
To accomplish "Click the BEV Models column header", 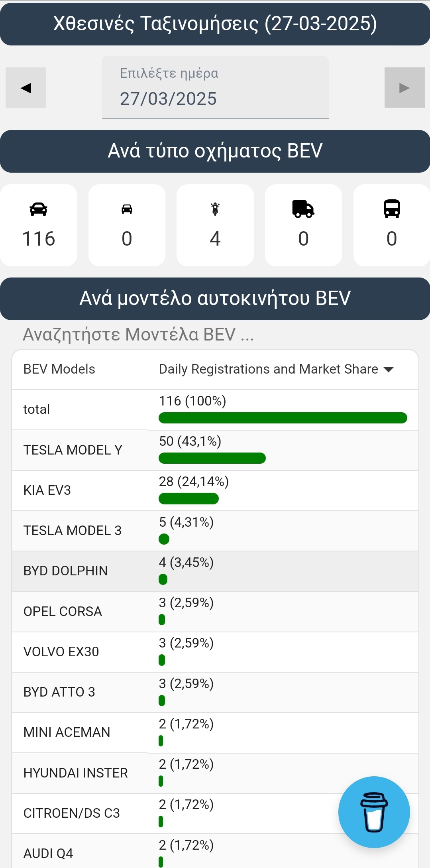I will 59,369.
